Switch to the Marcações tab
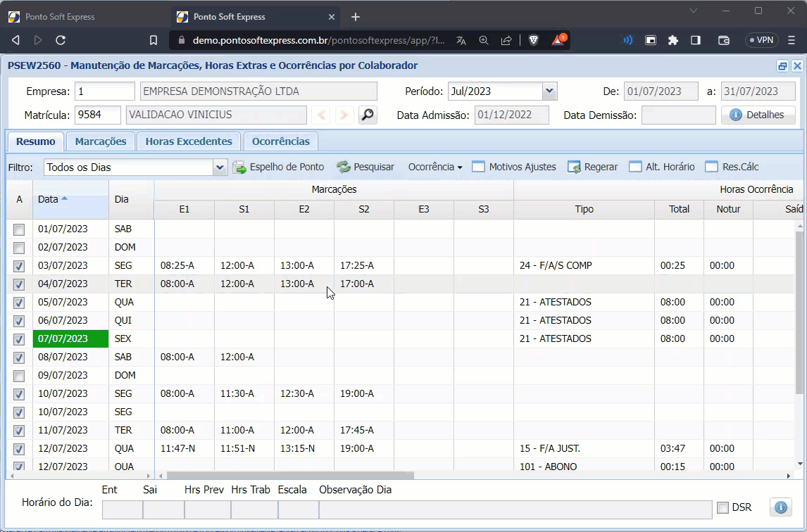Screen dimensions: 807x532 101,141
